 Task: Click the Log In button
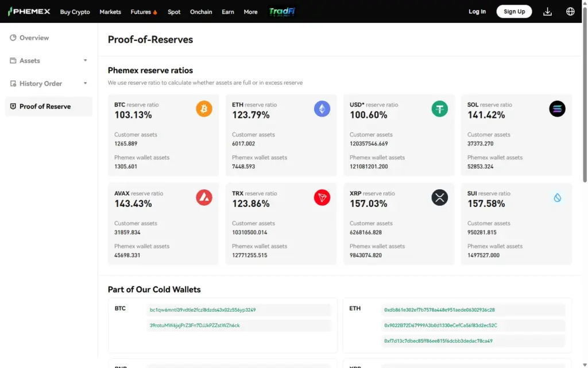477,11
